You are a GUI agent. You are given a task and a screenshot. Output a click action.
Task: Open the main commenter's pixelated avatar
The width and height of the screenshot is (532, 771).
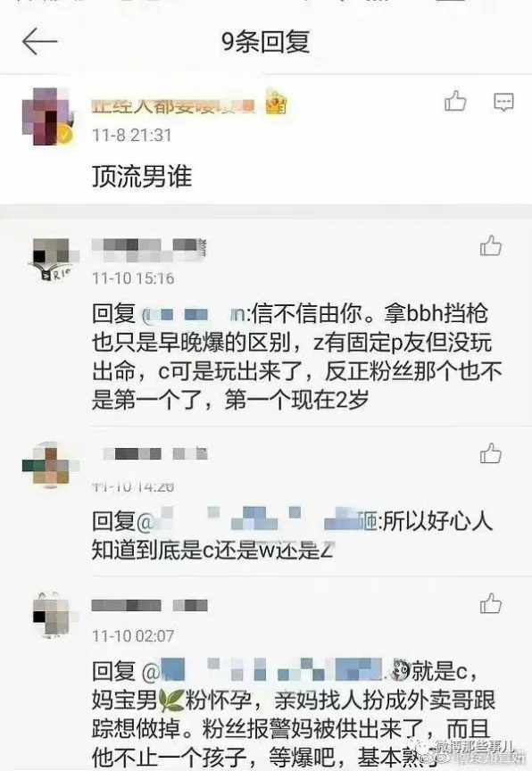click(x=48, y=117)
